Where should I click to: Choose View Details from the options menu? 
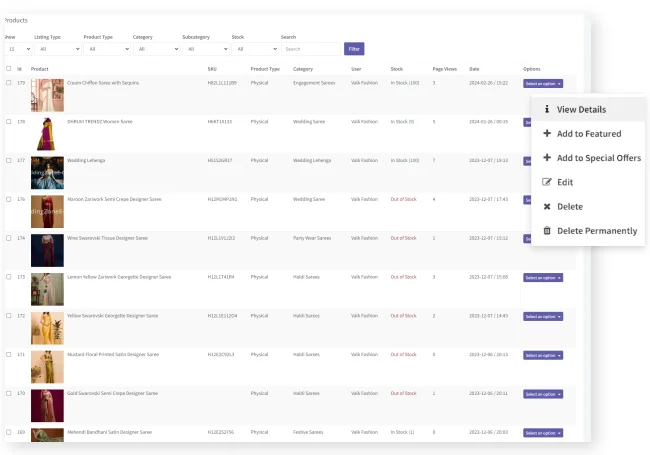(x=588, y=109)
